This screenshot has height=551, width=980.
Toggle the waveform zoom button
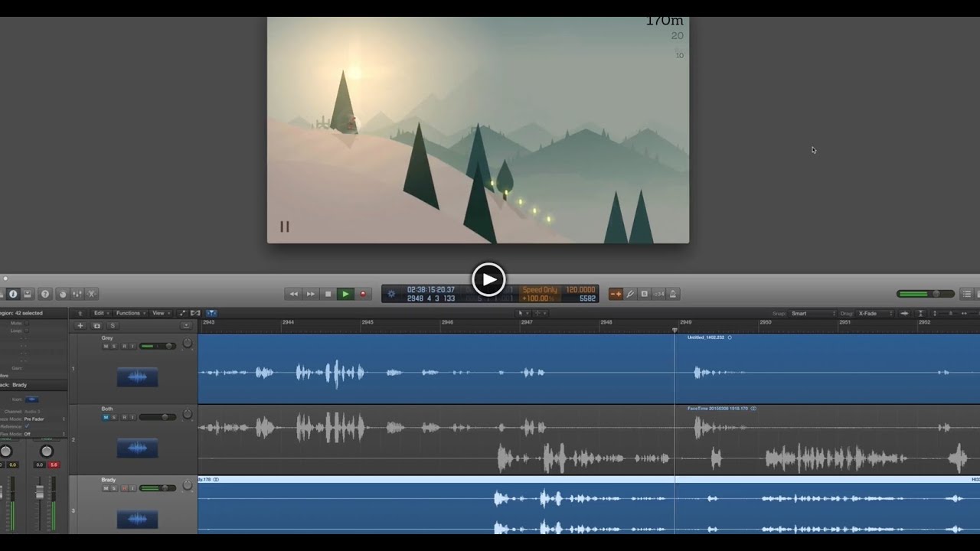pos(904,314)
